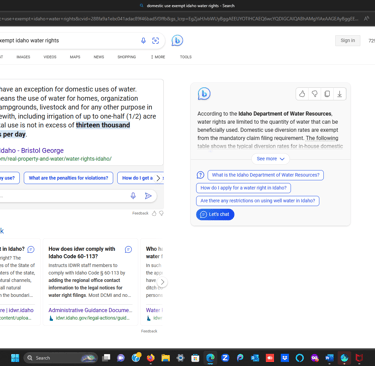The height and width of the screenshot is (366, 375).
Task: Click the Sign in button
Action: click(x=348, y=41)
